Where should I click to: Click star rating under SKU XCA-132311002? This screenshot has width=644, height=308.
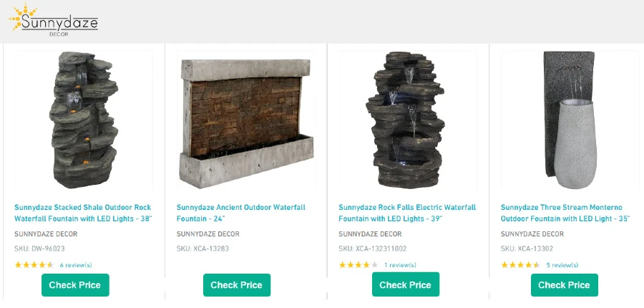click(358, 265)
